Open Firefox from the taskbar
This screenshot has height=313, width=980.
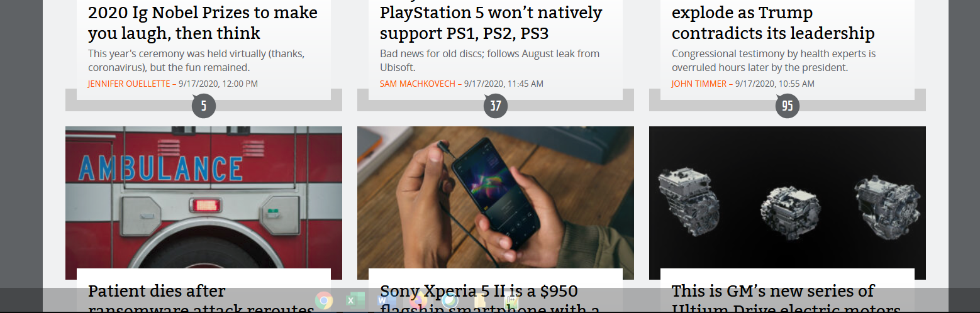pyautogui.click(x=418, y=300)
